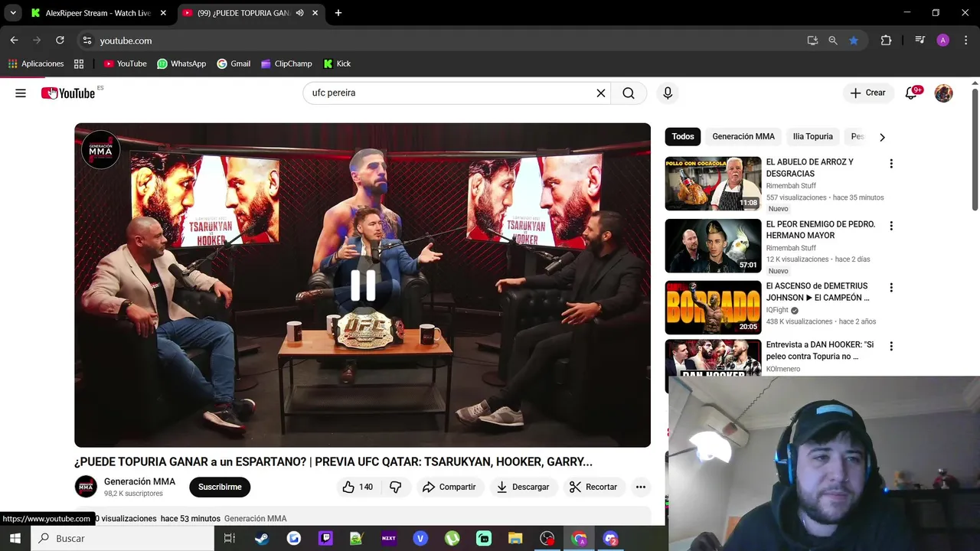The width and height of the screenshot is (980, 551).
Task: Create a clip with Recortar
Action: (x=593, y=487)
